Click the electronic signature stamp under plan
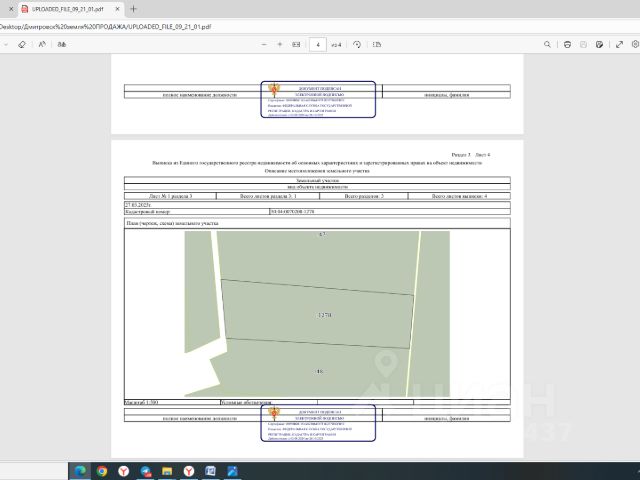Screen dimensions: 640x480 tap(318, 423)
